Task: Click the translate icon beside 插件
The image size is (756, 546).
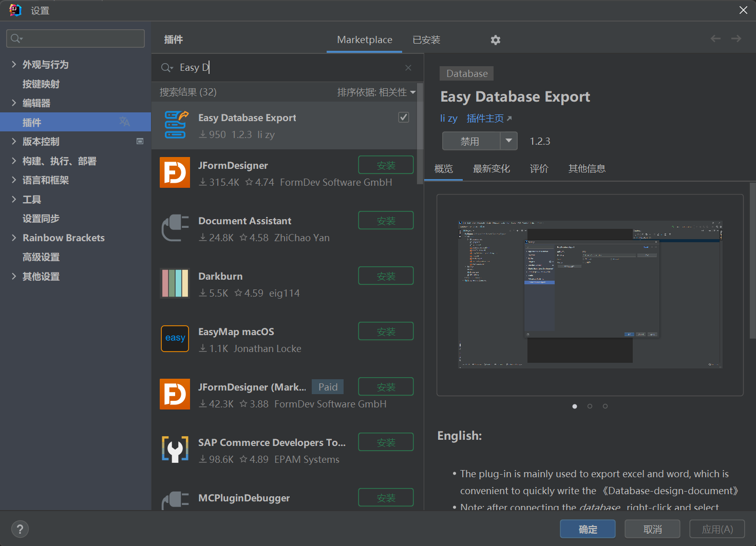Action: (x=124, y=122)
